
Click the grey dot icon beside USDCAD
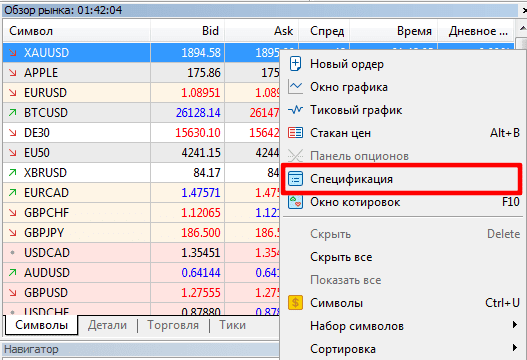click(x=13, y=252)
